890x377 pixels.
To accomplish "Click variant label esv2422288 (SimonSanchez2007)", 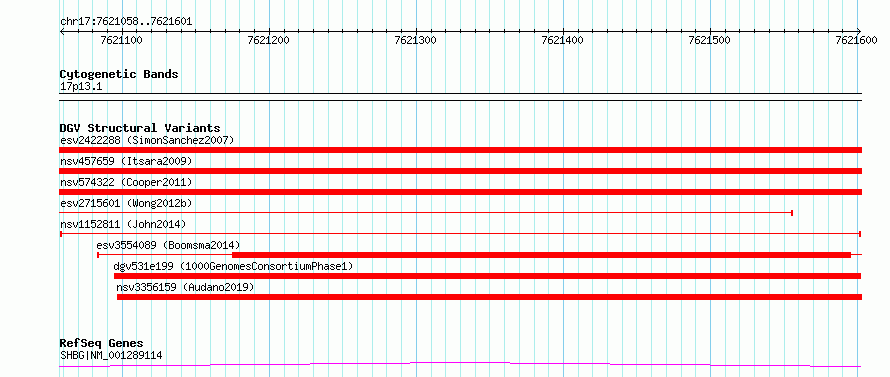I will 147,140.
